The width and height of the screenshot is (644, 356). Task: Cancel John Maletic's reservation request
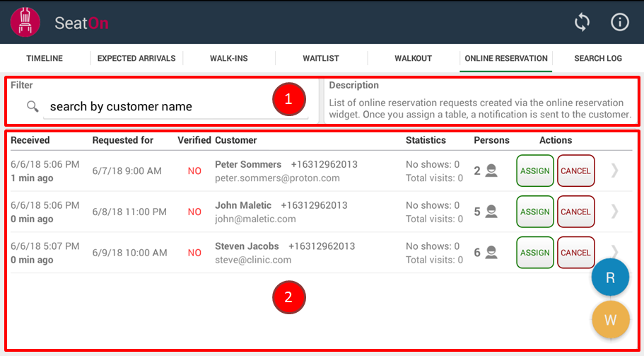coord(575,212)
